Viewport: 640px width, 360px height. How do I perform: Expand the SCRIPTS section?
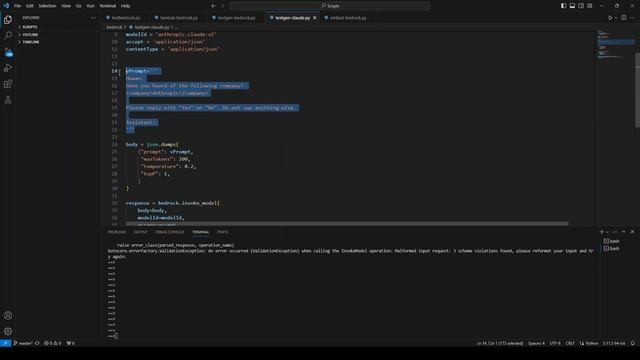pos(29,27)
